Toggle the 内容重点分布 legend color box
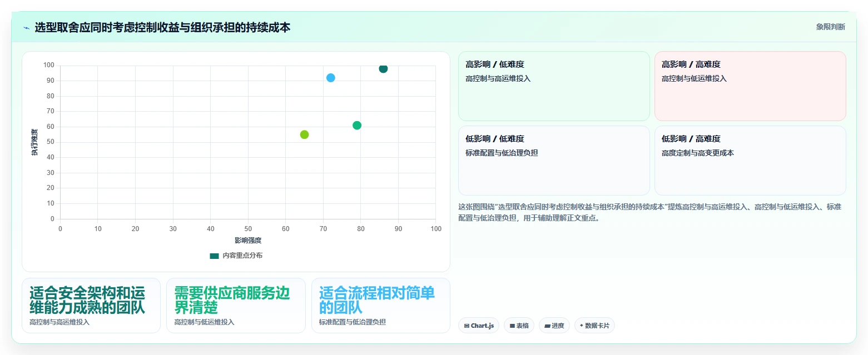 point(214,256)
